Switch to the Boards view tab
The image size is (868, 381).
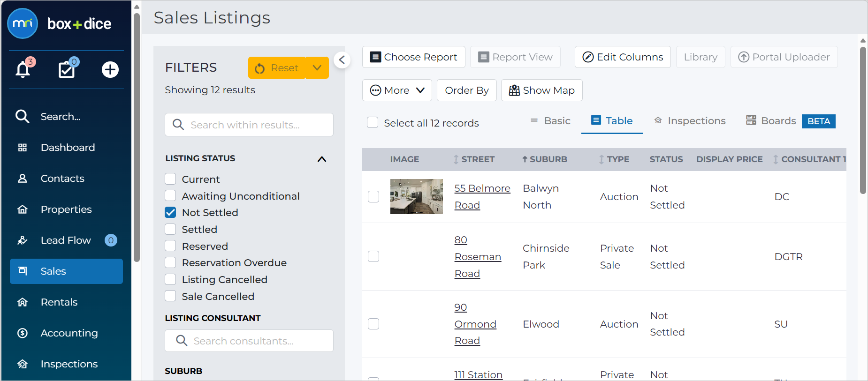pos(791,121)
